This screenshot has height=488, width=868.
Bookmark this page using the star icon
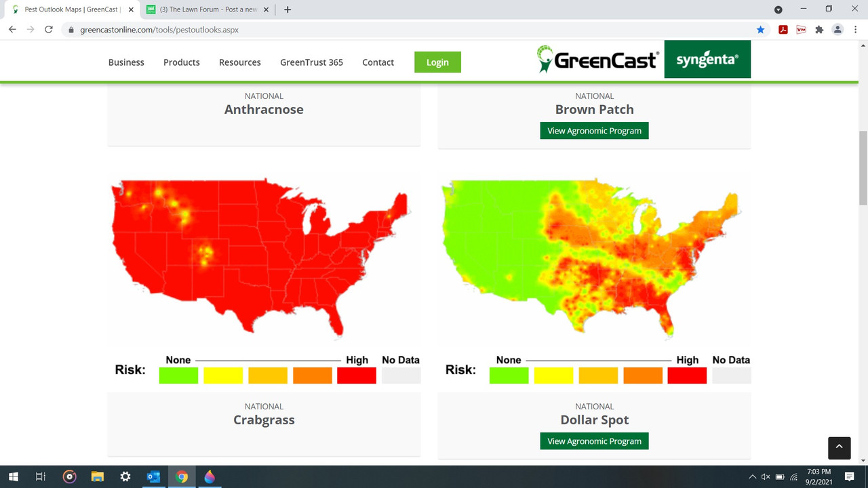coord(760,30)
